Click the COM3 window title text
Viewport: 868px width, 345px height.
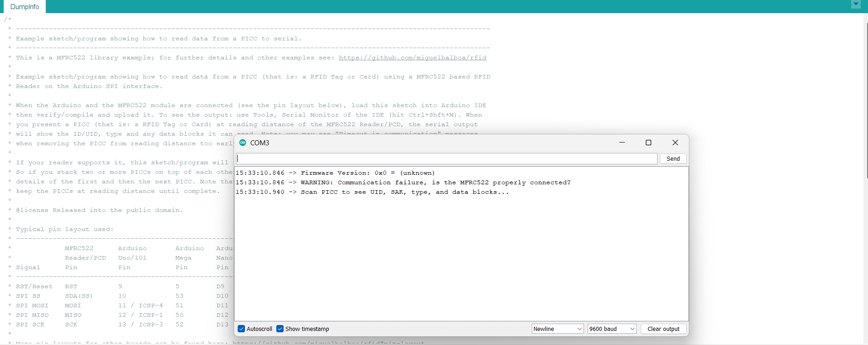point(259,143)
